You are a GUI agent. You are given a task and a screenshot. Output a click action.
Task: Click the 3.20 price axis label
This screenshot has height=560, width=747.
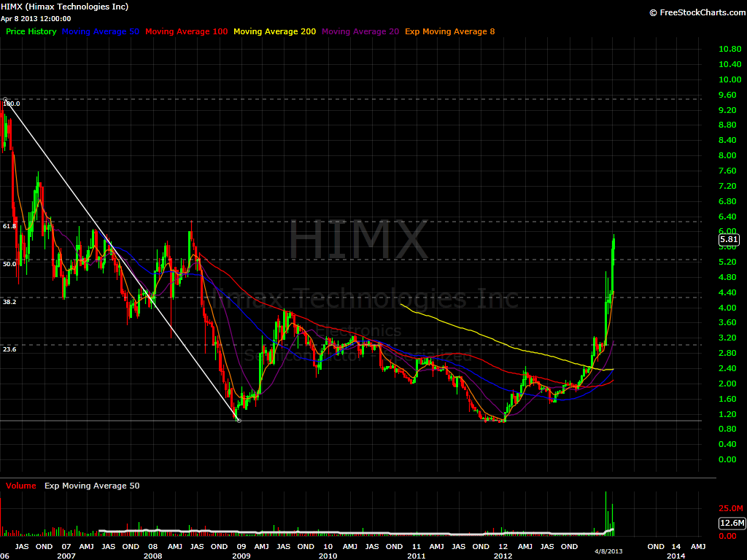click(727, 338)
